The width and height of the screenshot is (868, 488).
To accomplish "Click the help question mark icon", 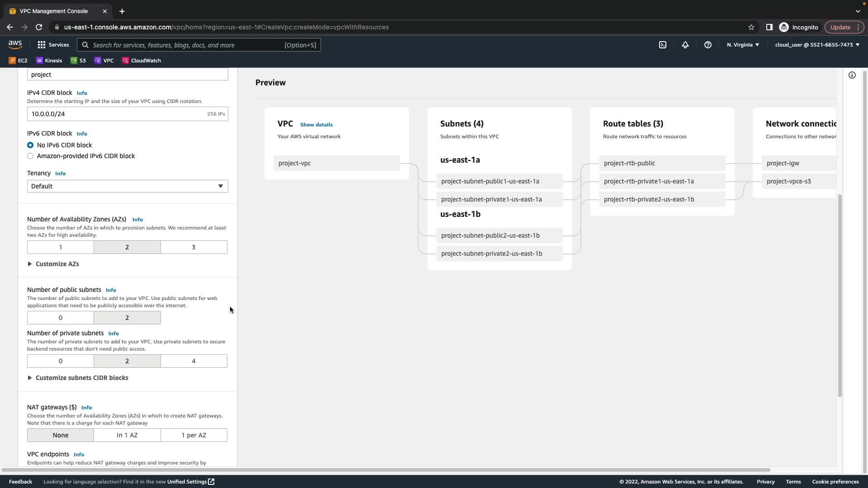I will [x=708, y=45].
